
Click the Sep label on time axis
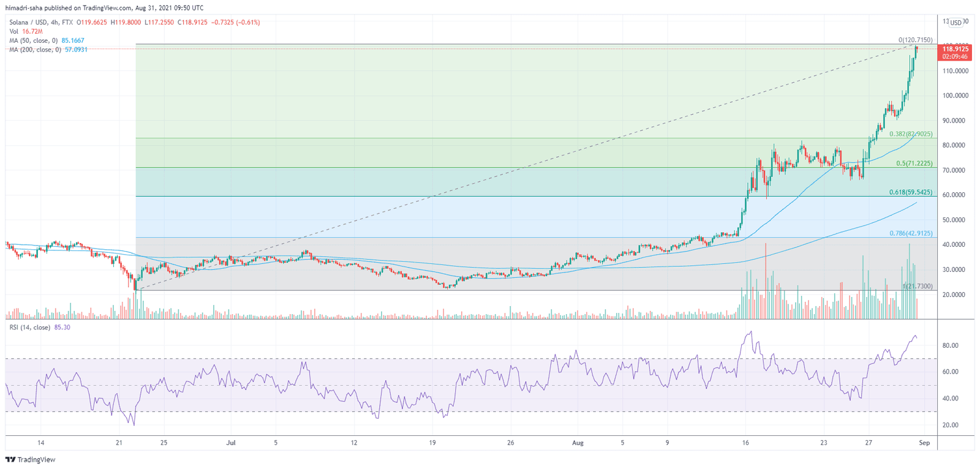[924, 443]
